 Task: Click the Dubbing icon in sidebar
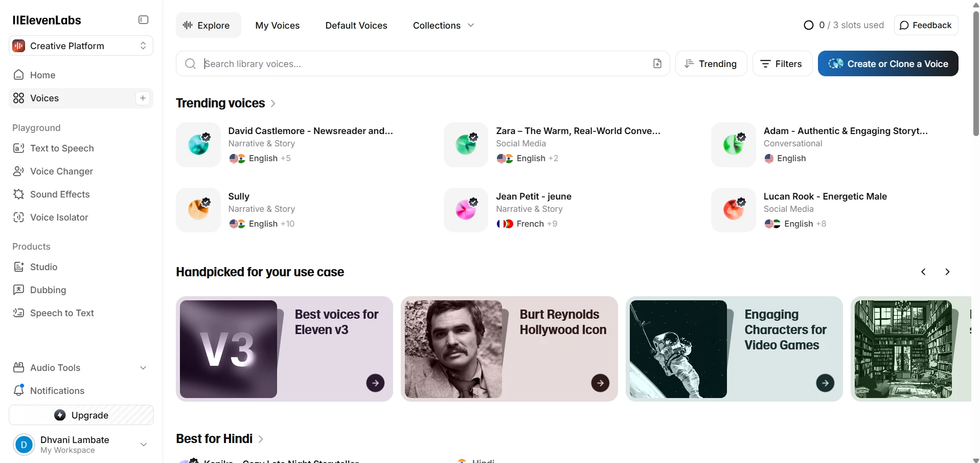click(19, 290)
